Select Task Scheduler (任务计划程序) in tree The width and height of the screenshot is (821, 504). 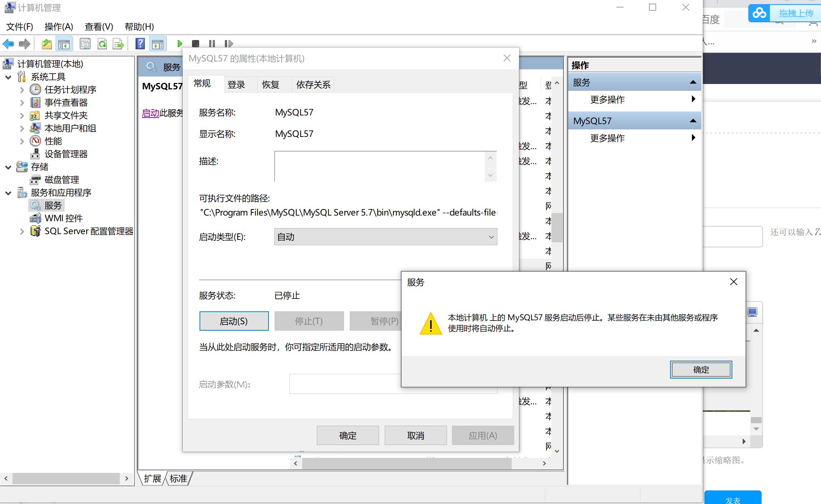coord(70,90)
